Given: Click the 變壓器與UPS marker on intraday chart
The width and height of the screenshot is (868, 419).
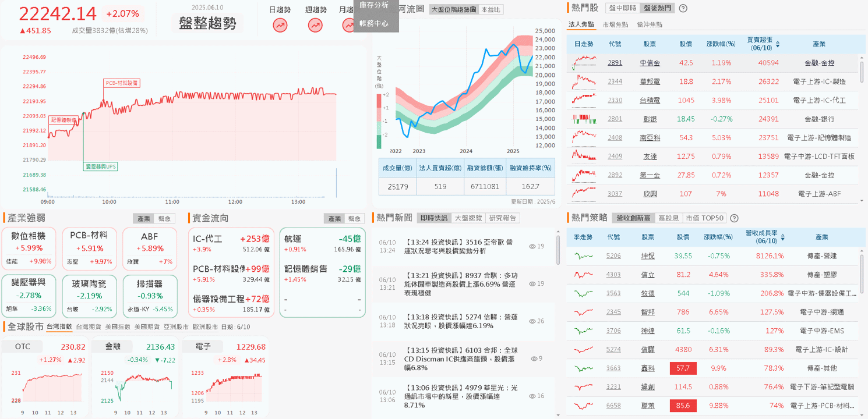Looking at the screenshot, I should click(101, 166).
